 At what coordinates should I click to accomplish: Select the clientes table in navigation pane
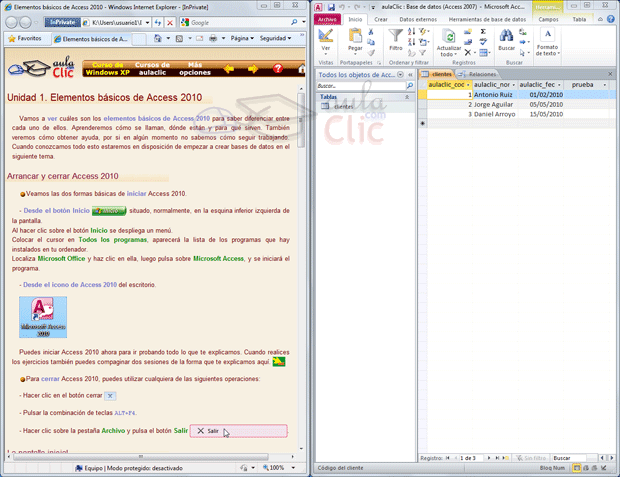[x=343, y=106]
